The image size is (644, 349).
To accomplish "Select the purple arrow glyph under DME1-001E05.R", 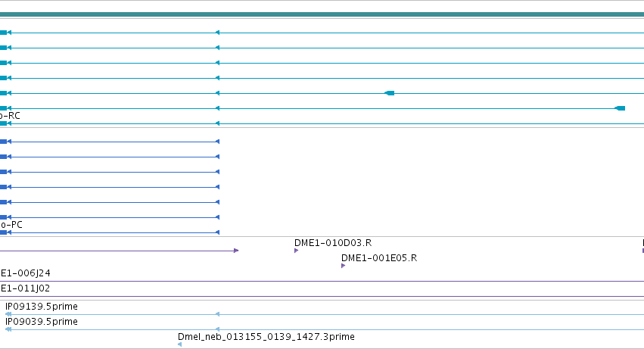I will tap(343, 266).
